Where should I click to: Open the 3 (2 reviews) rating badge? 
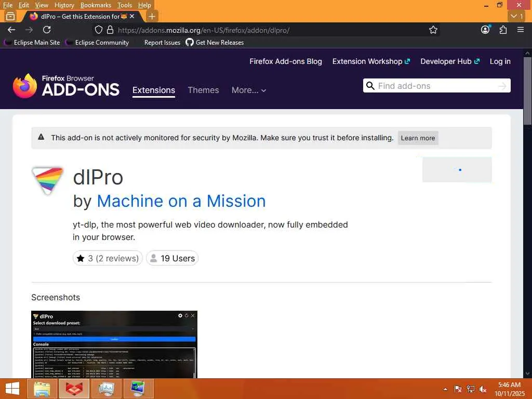click(x=108, y=258)
